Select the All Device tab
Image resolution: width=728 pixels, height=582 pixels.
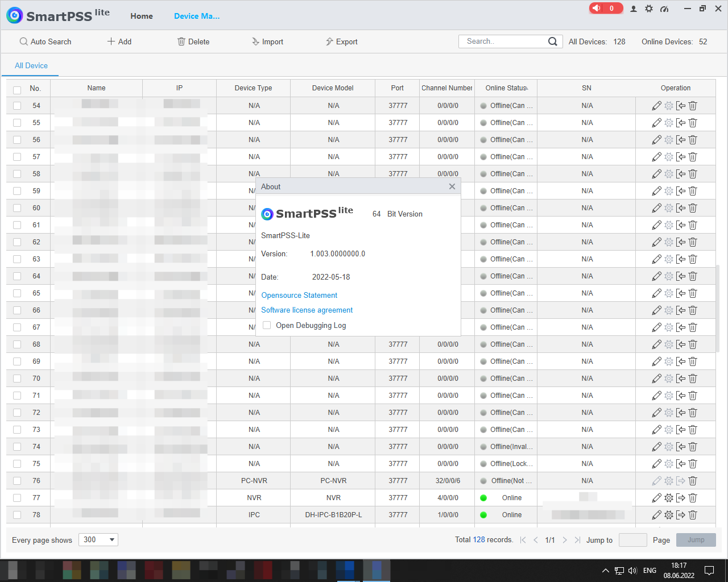pyautogui.click(x=31, y=65)
